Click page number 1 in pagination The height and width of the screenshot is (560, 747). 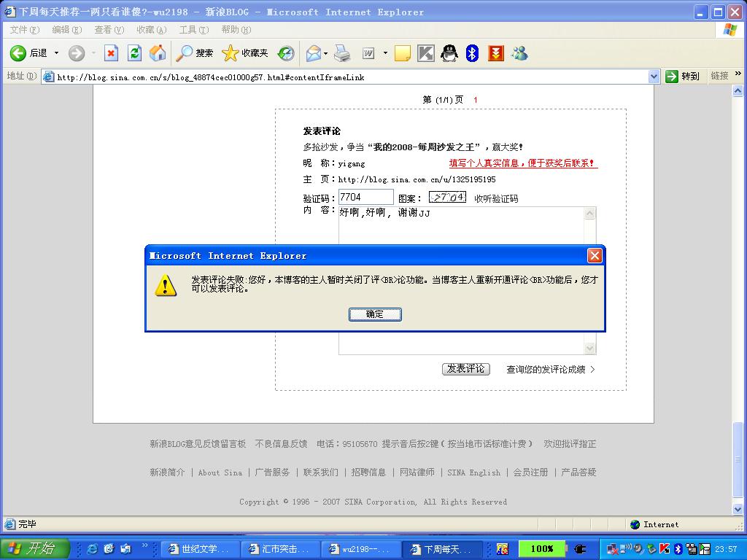point(476,100)
